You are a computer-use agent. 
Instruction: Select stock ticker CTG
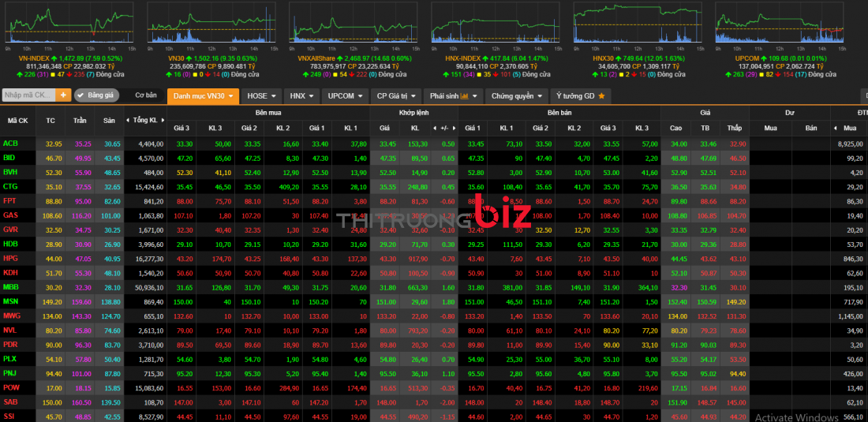(10, 186)
